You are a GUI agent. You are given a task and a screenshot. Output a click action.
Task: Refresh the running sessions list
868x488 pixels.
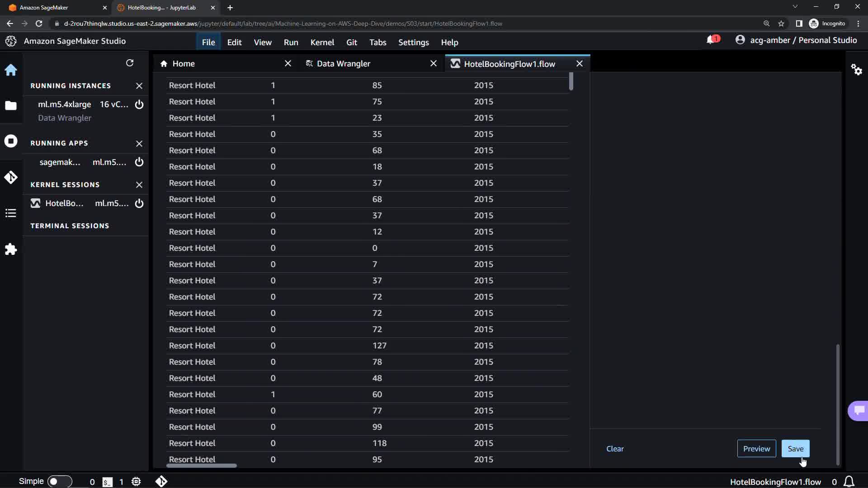(x=130, y=63)
